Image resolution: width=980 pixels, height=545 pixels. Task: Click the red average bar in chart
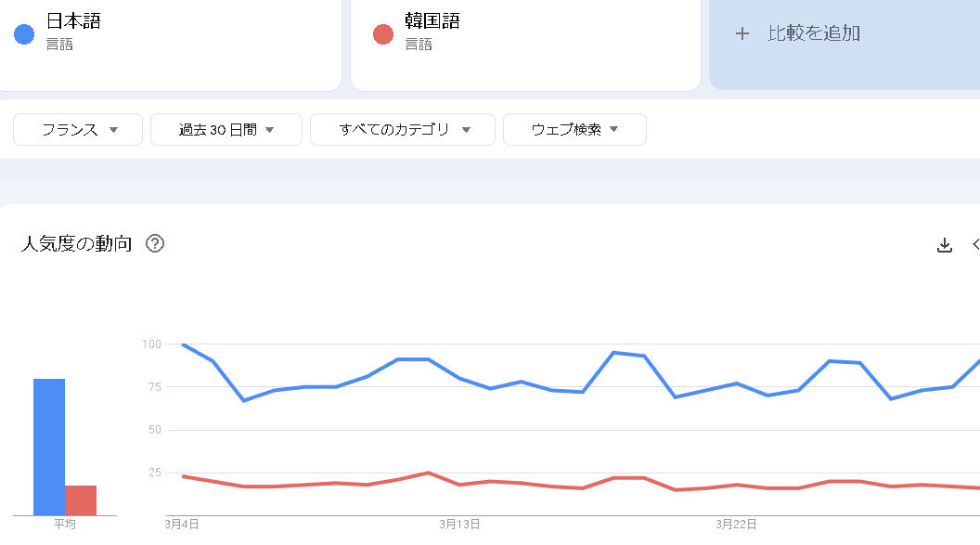[81, 500]
